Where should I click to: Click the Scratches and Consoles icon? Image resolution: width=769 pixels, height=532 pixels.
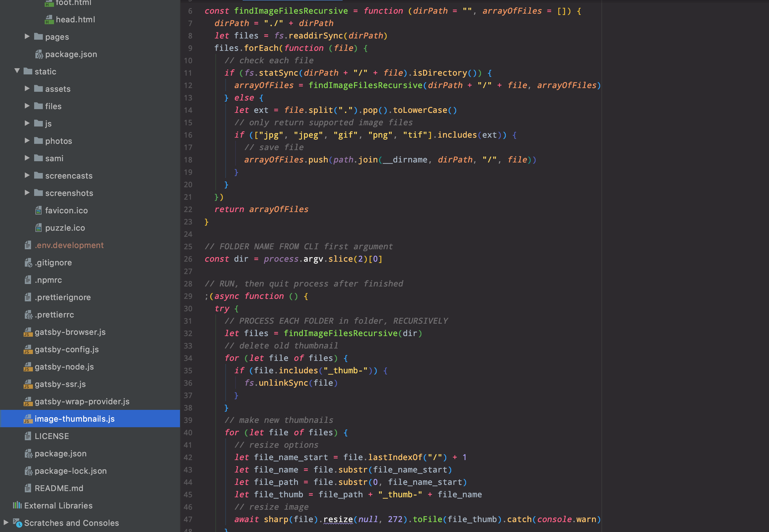coord(17,523)
